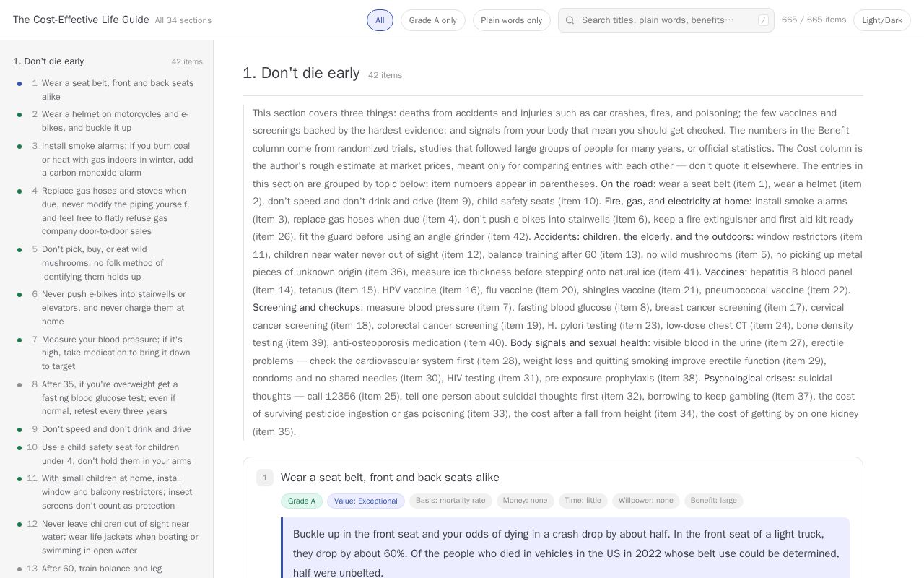This screenshot has height=578, width=924.
Task: Click the search magnifier icon
Action: click(570, 20)
